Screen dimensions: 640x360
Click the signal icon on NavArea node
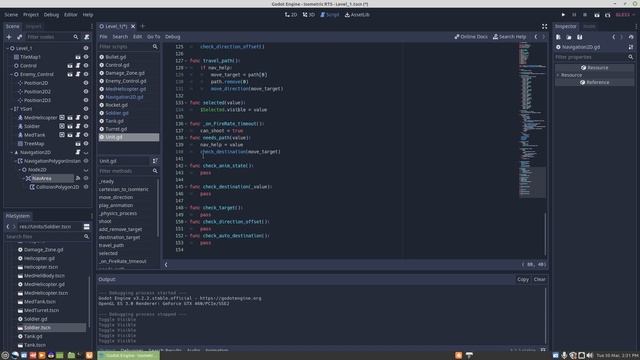coord(78,178)
